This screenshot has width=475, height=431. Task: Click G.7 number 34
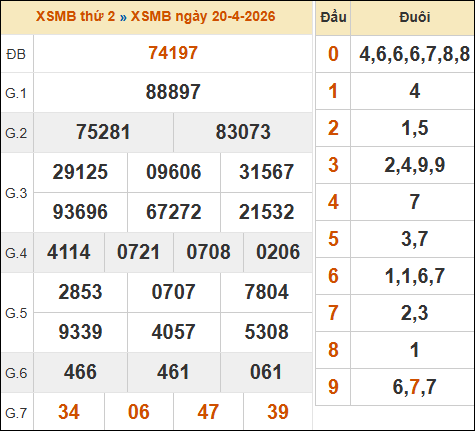pyautogui.click(x=69, y=412)
